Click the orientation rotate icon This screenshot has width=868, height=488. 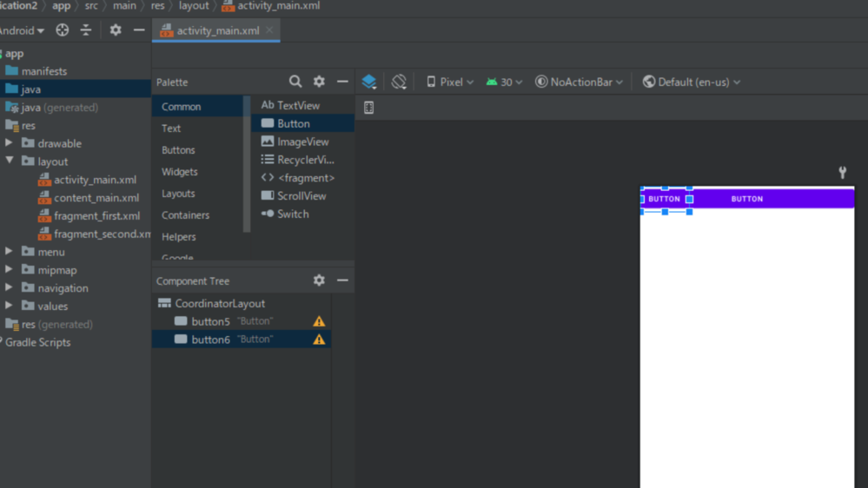399,82
